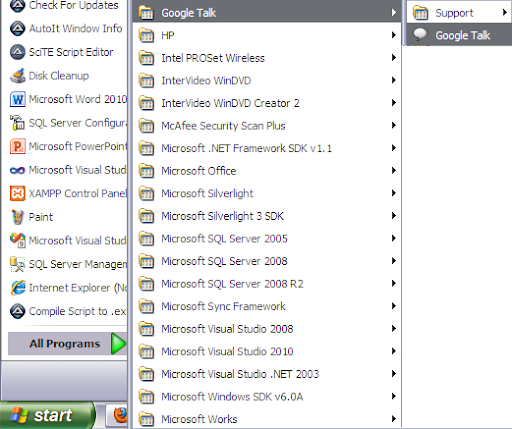Expand the HP submenu arrow

click(394, 35)
